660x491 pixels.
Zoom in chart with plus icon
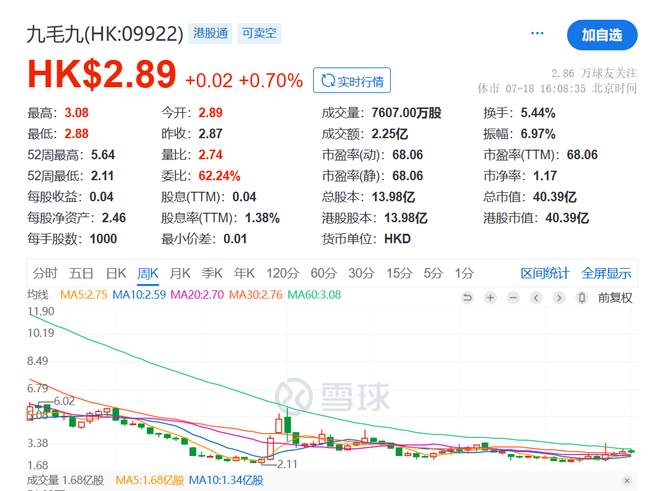(x=490, y=298)
